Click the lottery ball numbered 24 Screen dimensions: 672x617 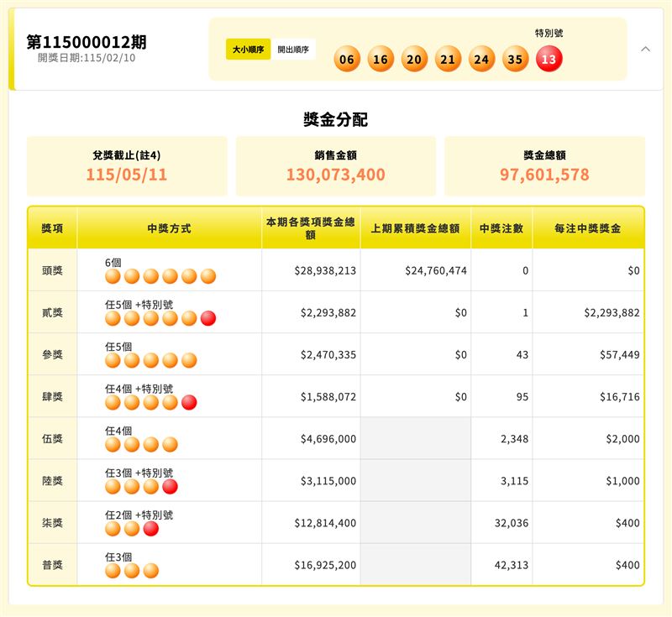[481, 60]
